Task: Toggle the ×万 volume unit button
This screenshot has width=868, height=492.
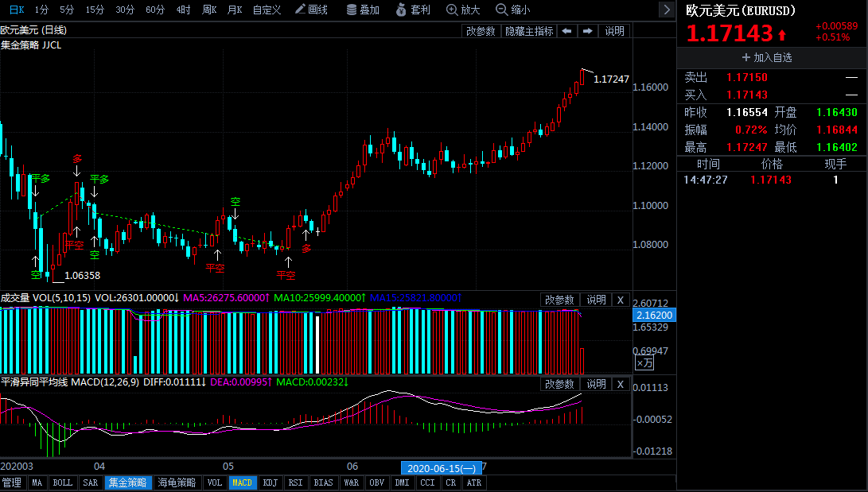Action: [644, 362]
